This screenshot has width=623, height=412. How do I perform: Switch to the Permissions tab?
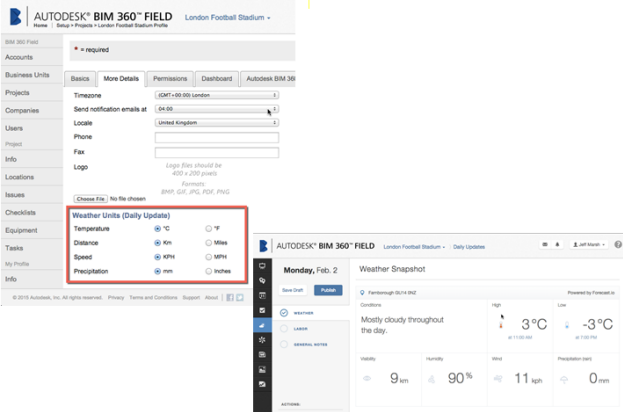[x=170, y=79]
